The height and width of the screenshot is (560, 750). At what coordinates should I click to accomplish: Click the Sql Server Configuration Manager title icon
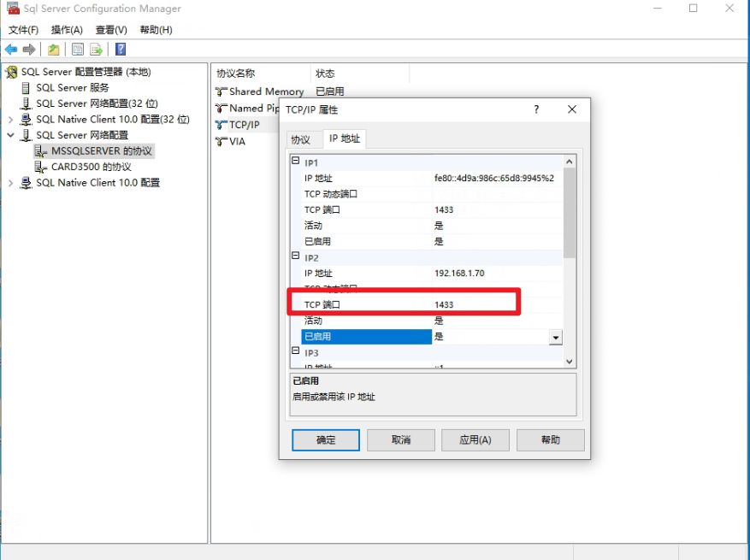13,9
